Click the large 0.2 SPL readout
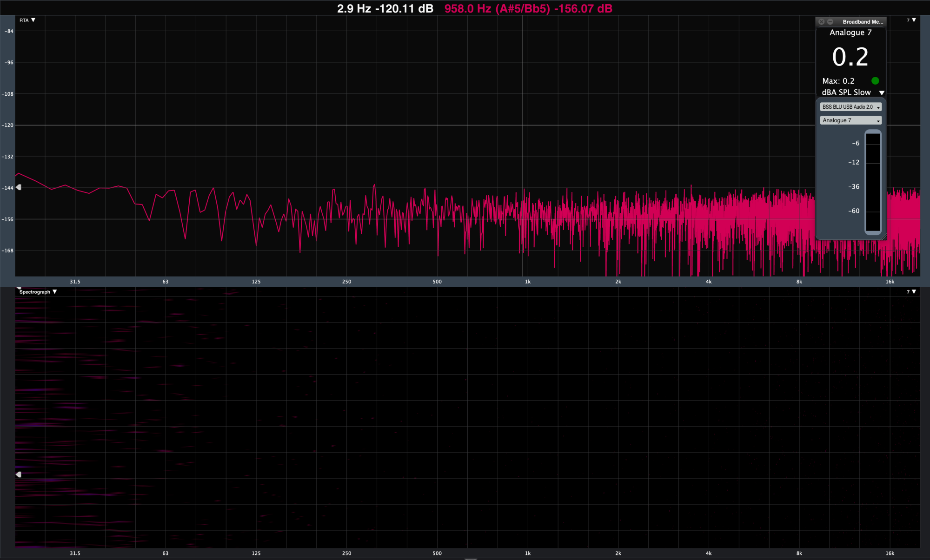The height and width of the screenshot is (560, 930). point(850,57)
